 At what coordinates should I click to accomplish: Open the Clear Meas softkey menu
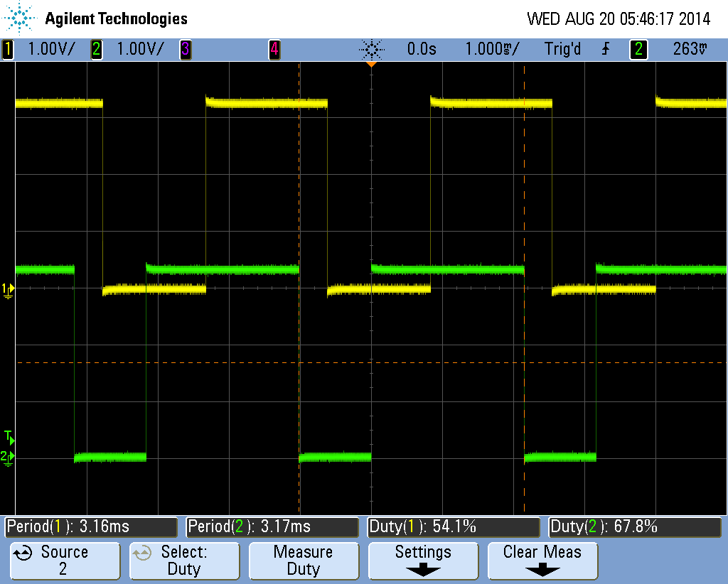(542, 561)
